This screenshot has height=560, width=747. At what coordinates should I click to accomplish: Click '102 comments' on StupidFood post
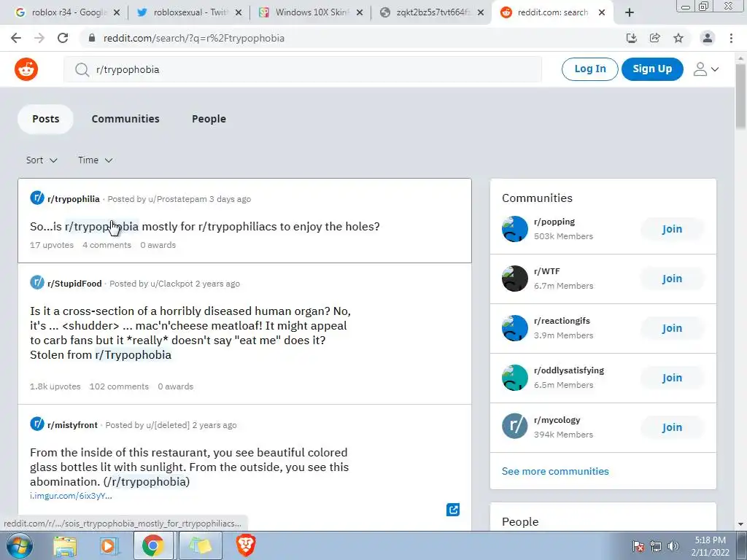click(119, 386)
